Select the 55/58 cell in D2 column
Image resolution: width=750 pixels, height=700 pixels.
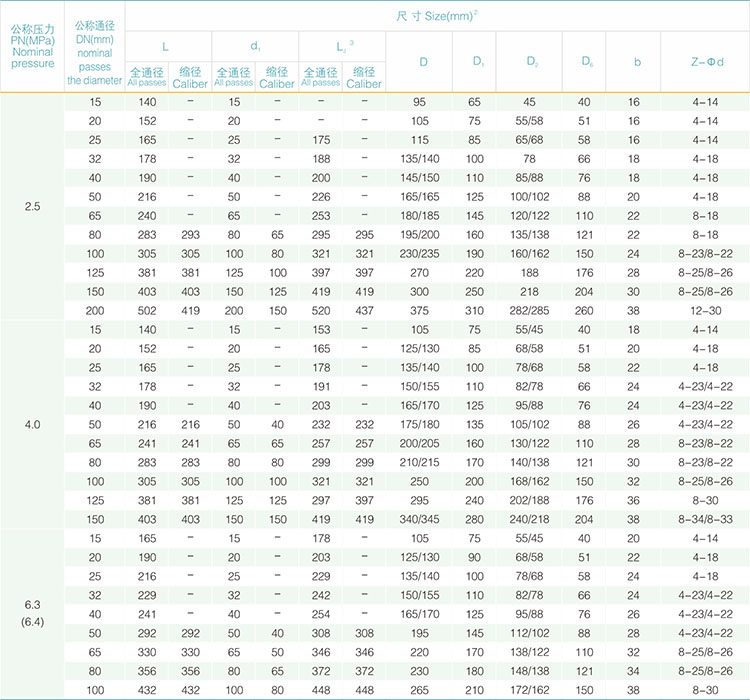529,121
